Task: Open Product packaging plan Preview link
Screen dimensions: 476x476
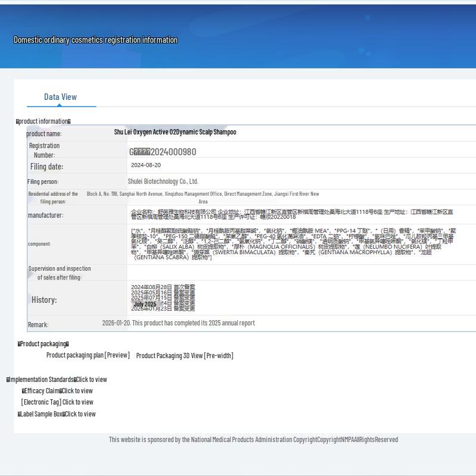Action: [x=88, y=355]
